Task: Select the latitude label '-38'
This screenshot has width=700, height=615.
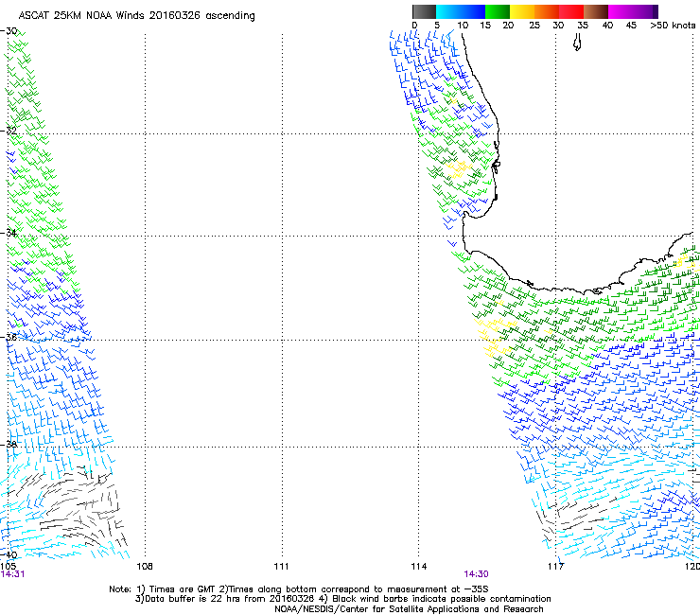Action: [x=9, y=445]
